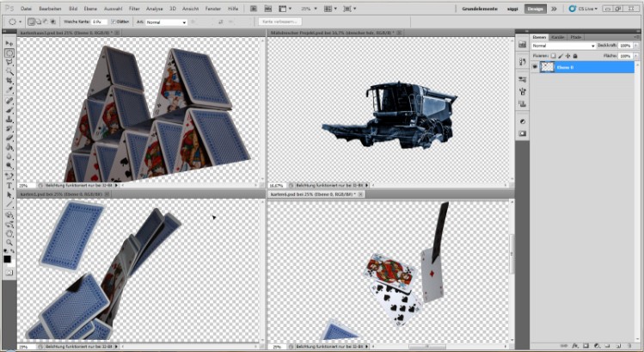Click the Design workspace button
The image size is (644, 352).
(x=535, y=8)
